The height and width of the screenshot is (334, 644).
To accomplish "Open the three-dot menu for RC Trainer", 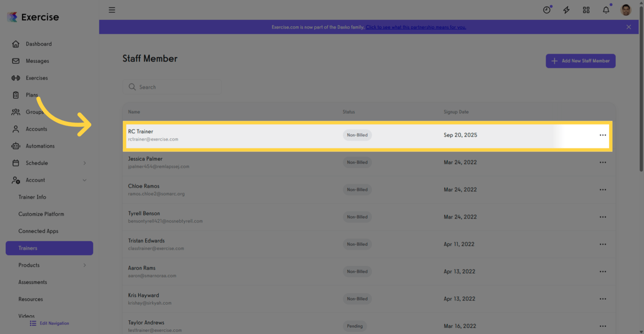I will pyautogui.click(x=603, y=135).
